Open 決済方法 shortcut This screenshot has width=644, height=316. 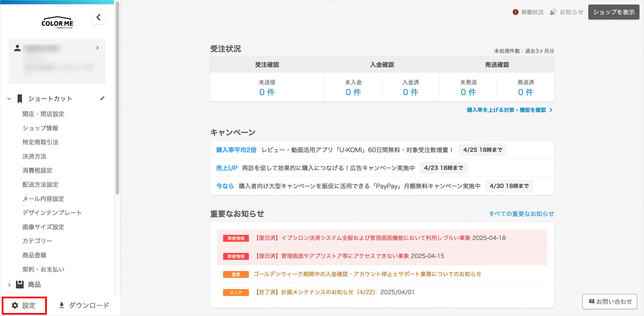click(34, 156)
